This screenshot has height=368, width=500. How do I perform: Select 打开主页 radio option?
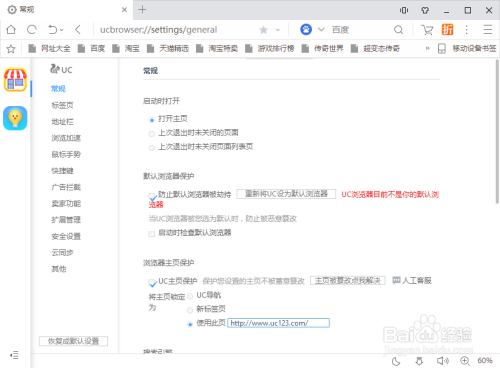152,120
